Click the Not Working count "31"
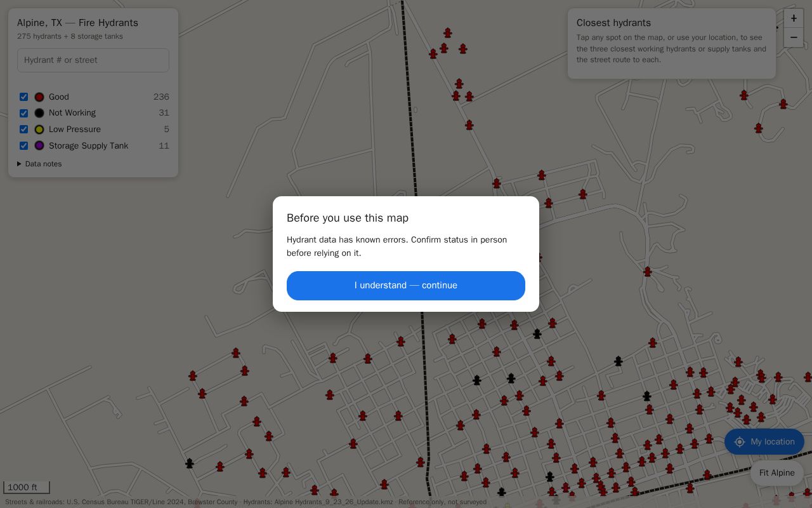This screenshot has width=812, height=508. pyautogui.click(x=164, y=113)
